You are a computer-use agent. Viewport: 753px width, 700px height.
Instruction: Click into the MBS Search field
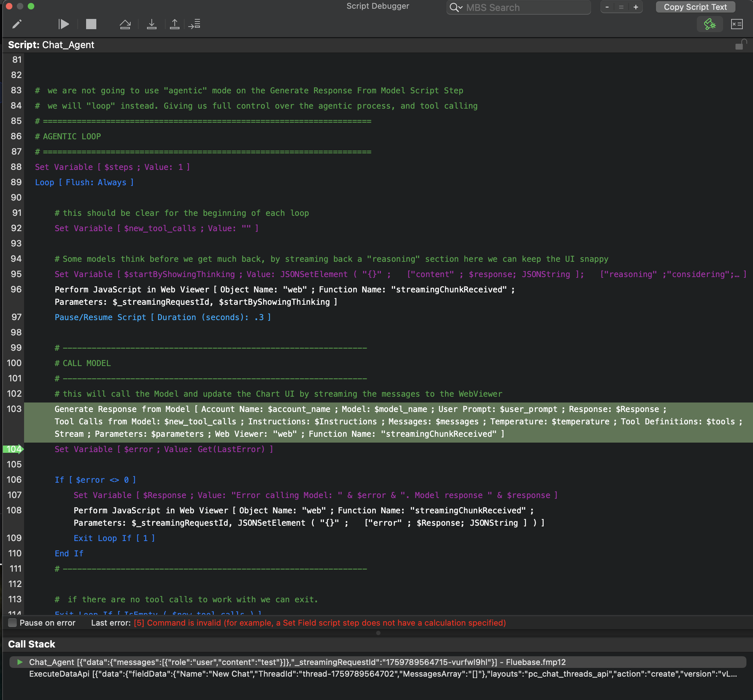pos(523,7)
